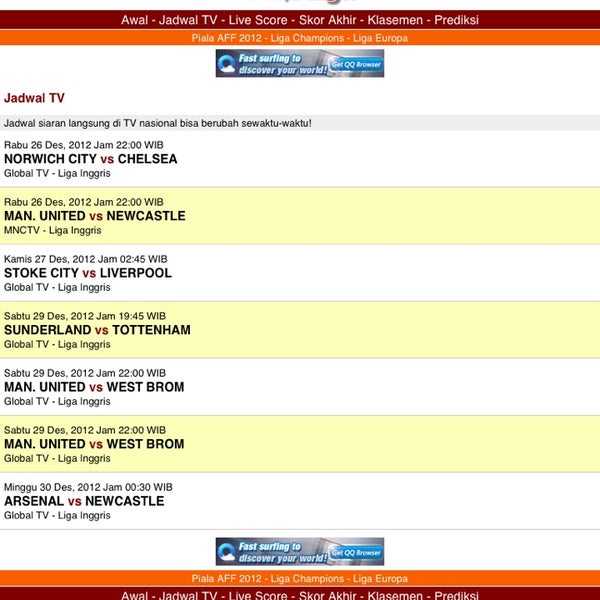600x600 pixels.
Task: Open Piala AFF 2012 in top orange bar
Action: click(x=224, y=38)
